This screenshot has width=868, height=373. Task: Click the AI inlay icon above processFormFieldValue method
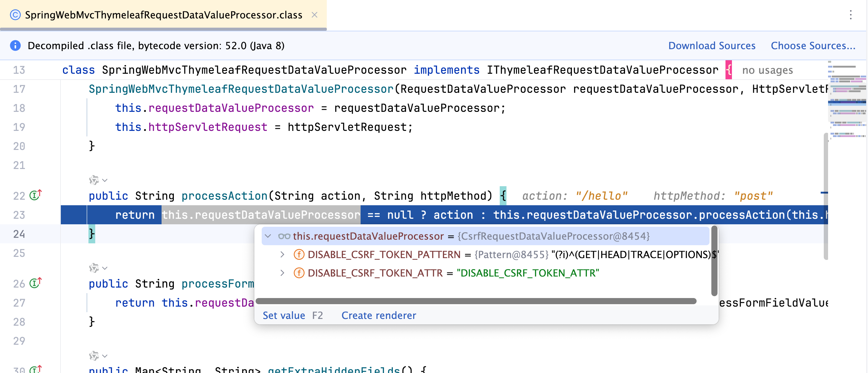click(94, 268)
